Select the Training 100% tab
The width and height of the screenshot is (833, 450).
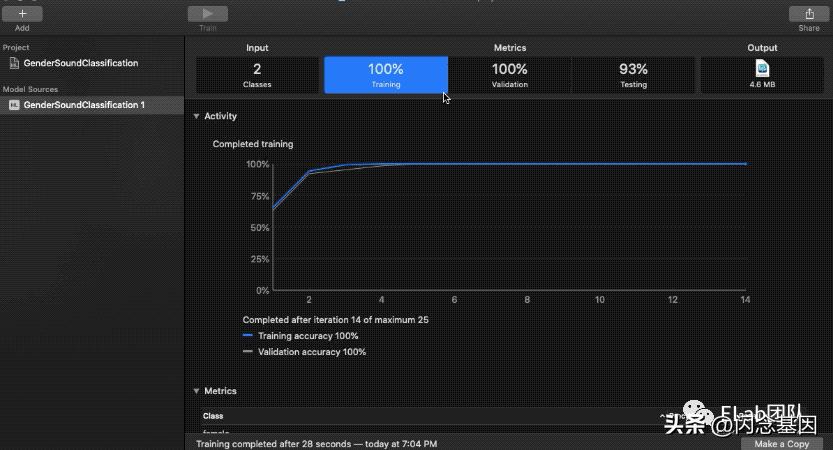pyautogui.click(x=385, y=75)
